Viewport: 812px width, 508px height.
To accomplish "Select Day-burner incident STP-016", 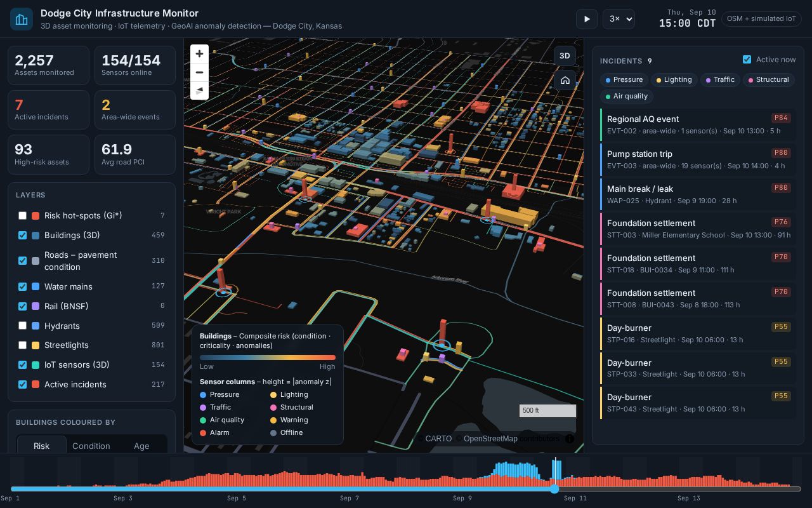I will (697, 333).
